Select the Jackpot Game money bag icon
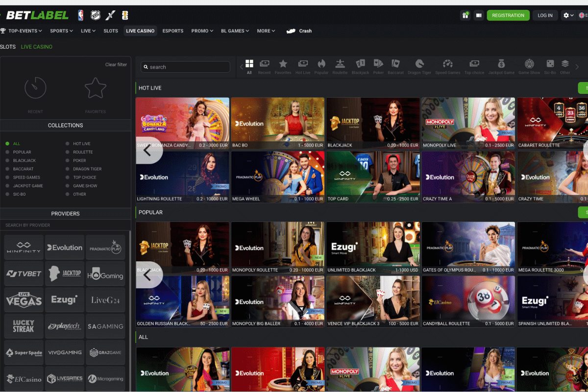This screenshot has width=588, height=392. 501,67
